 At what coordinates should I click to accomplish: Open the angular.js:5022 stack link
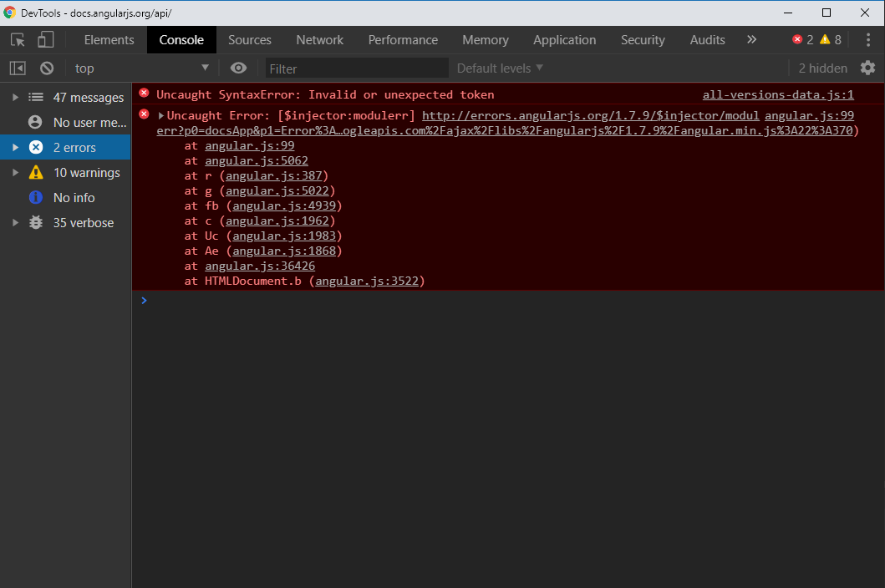(277, 190)
